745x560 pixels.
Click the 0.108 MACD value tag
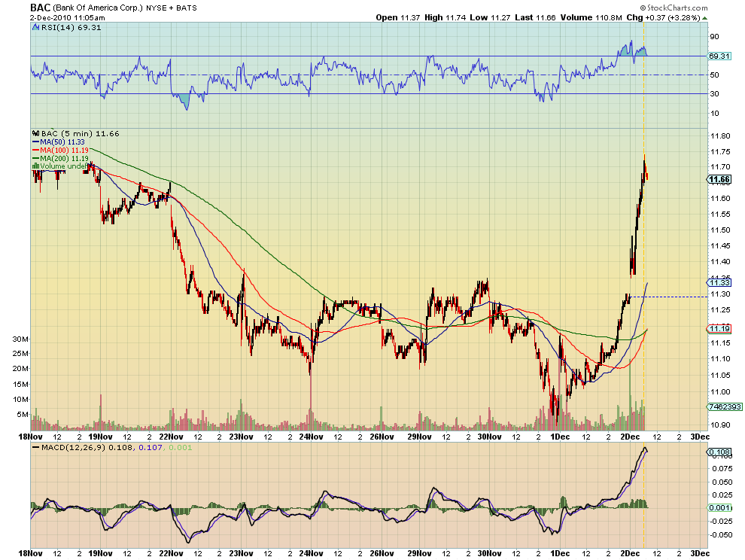(x=719, y=452)
